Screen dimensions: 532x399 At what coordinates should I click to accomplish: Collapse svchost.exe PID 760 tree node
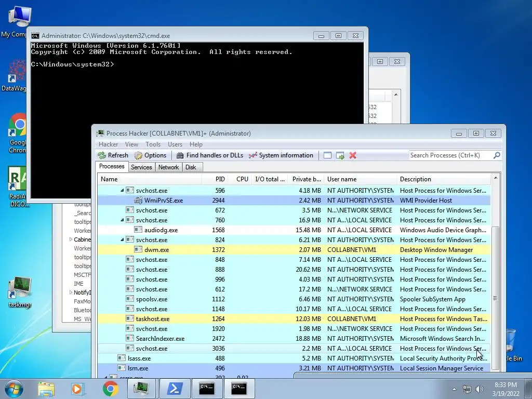pos(122,220)
